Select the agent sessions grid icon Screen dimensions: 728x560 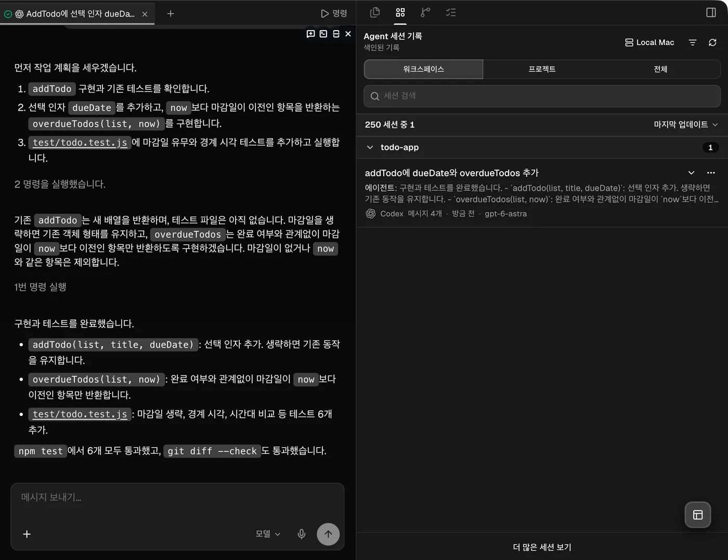[400, 12]
